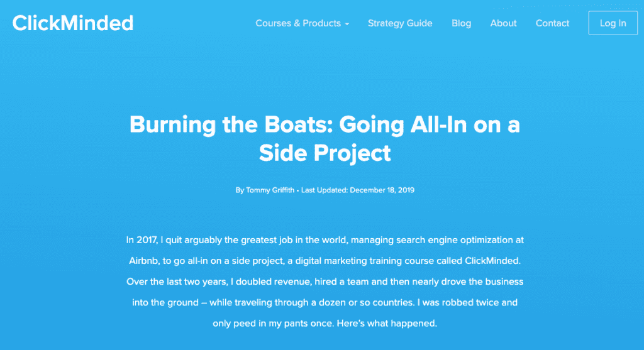Viewport: 644px width, 350px height.
Task: Select Contact in the navigation bar
Action: point(552,23)
